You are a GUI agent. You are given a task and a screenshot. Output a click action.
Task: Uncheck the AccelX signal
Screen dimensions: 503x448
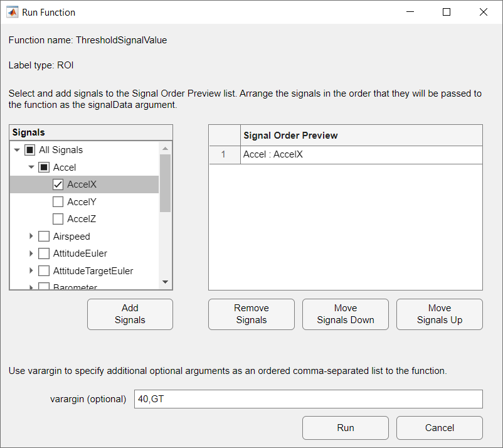tap(58, 184)
